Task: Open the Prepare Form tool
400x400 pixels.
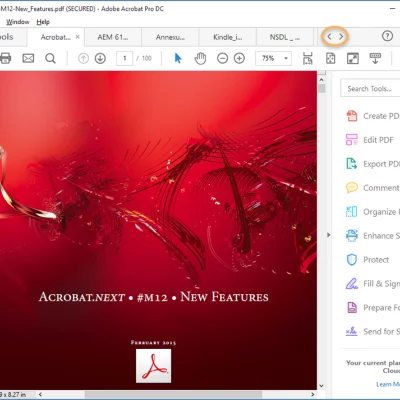Action: (x=373, y=308)
